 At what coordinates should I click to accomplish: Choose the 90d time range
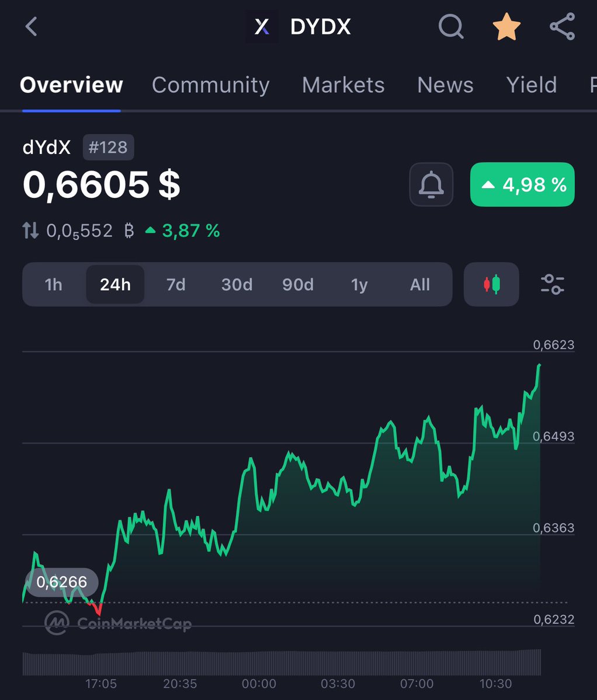coord(298,284)
